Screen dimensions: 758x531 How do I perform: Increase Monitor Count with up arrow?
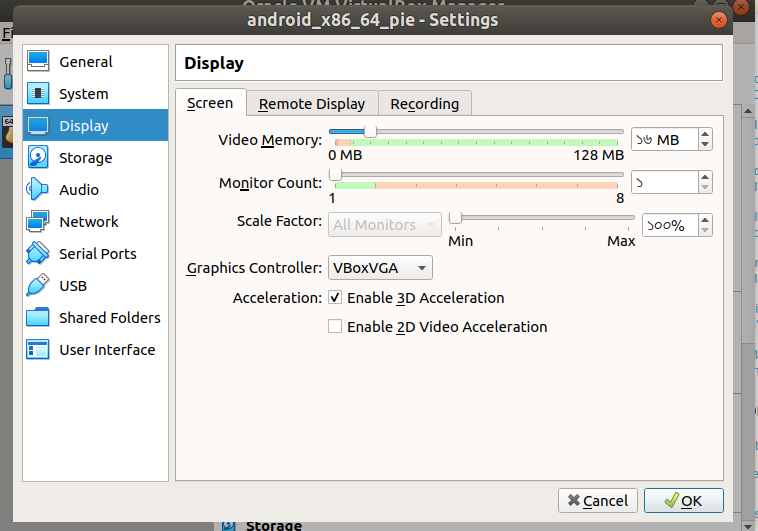[x=705, y=177]
